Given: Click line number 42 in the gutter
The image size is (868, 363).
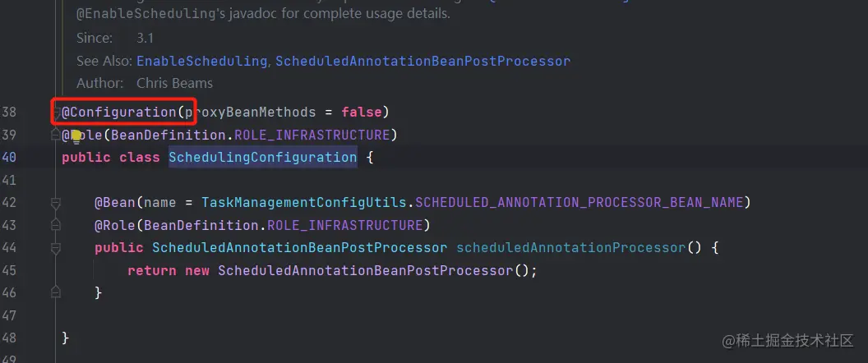Looking at the screenshot, I should point(9,203).
